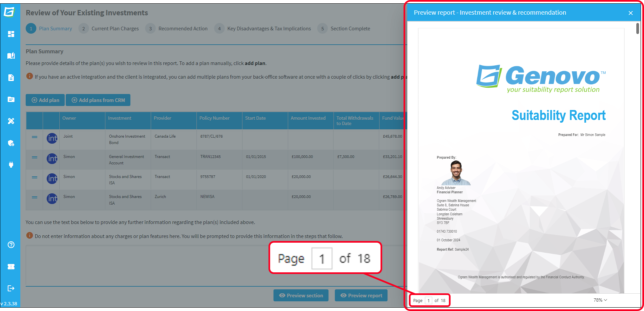Close the Preview report panel
644x311 pixels.
point(630,13)
